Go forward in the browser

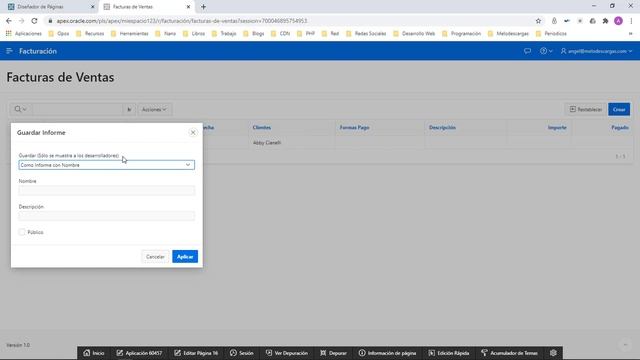click(22, 21)
